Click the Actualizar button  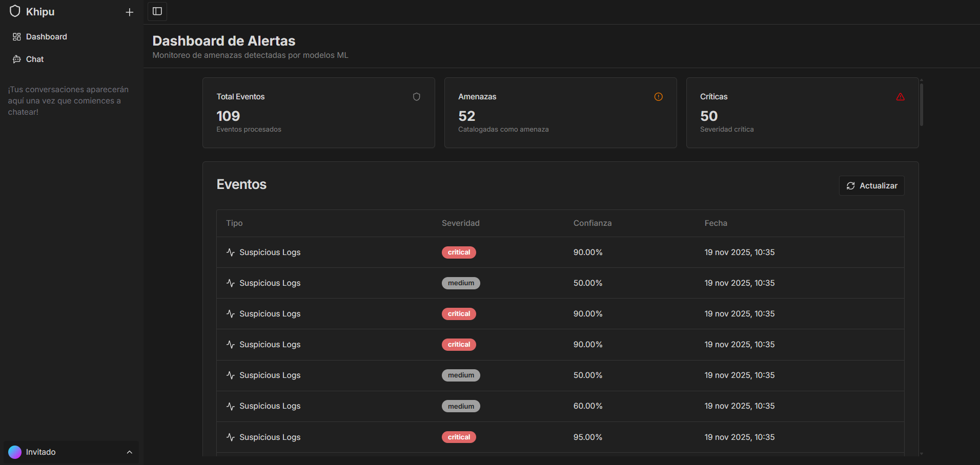click(871, 186)
